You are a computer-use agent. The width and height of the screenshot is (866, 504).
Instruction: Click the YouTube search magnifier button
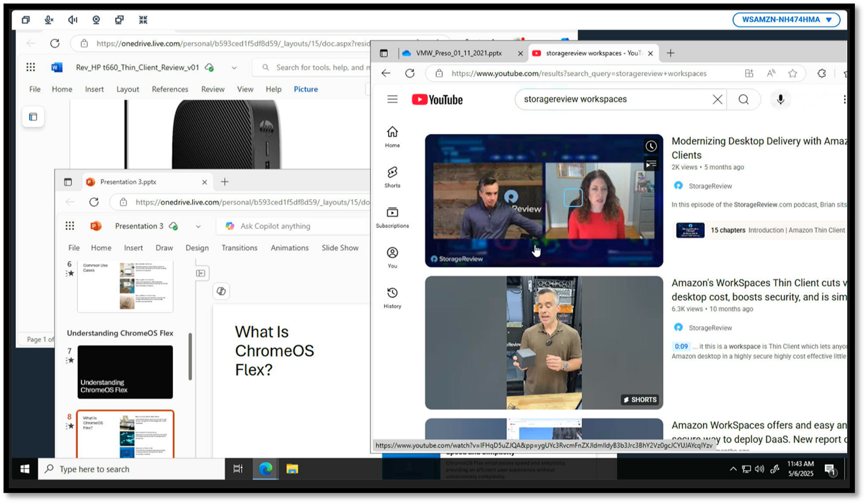[x=744, y=100]
